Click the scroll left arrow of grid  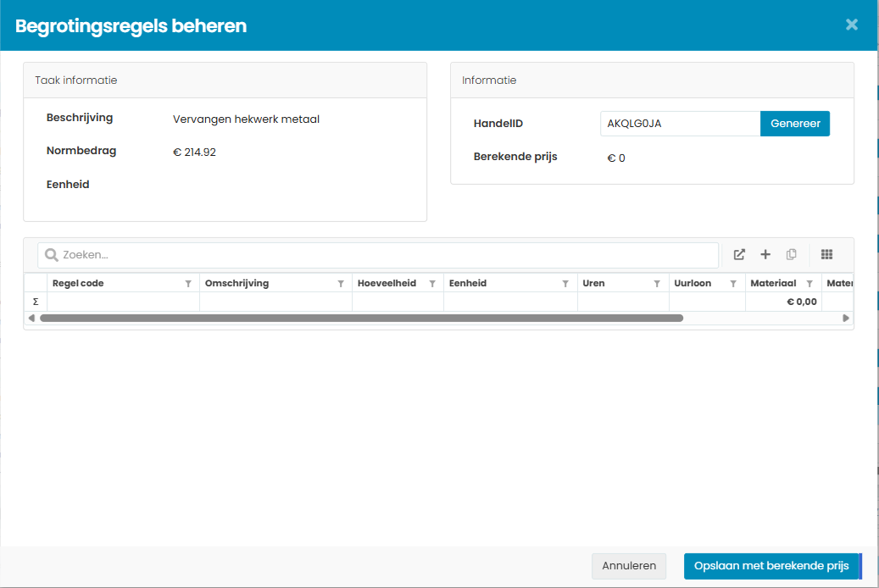click(x=31, y=319)
